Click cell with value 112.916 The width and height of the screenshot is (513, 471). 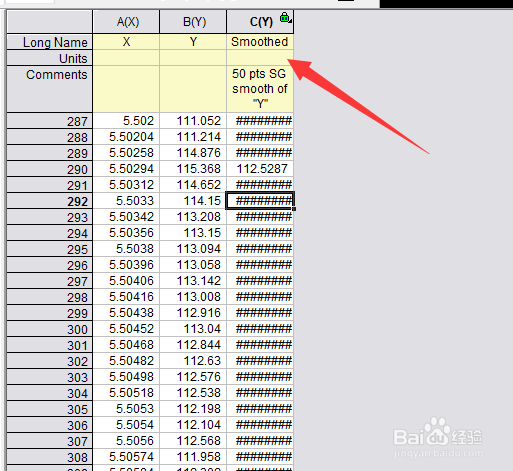tap(193, 313)
